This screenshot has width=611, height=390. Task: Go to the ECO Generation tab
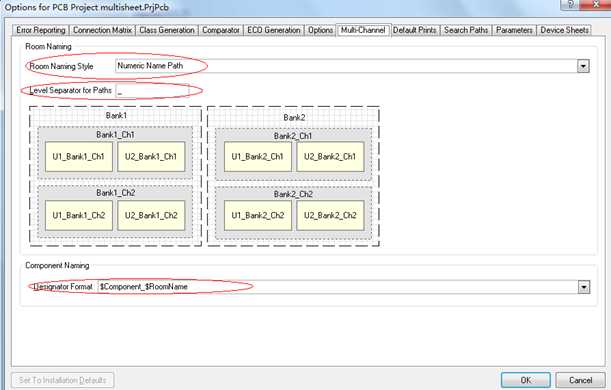[274, 30]
